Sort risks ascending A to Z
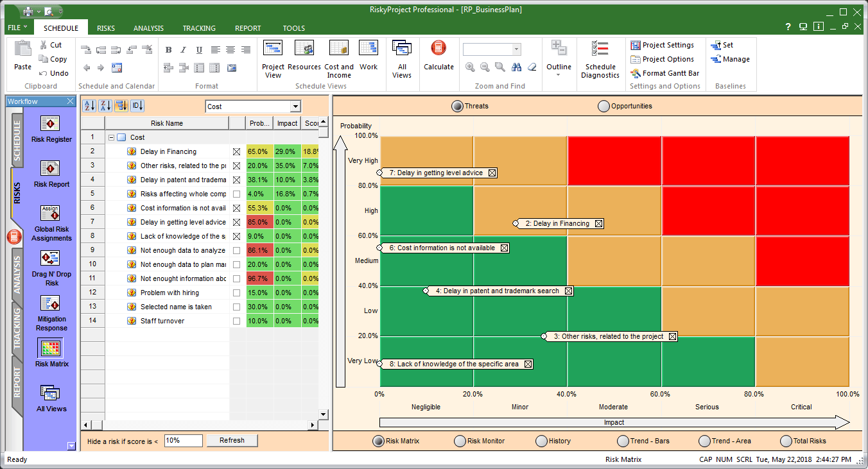Viewport: 868px width, 469px height. (x=90, y=106)
